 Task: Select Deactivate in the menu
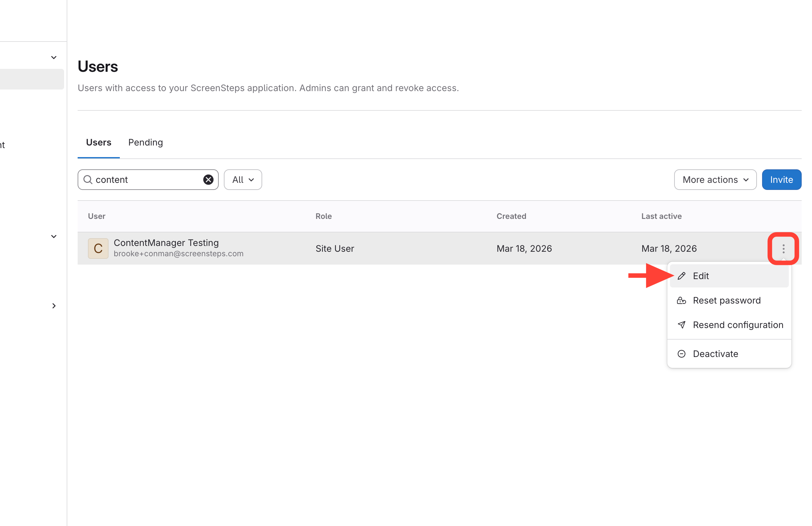click(x=715, y=354)
